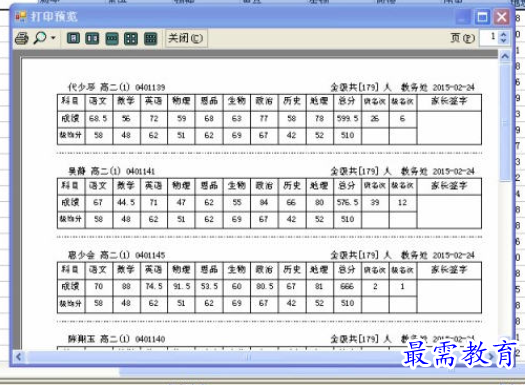The image size is (525, 385).
Task: Click the 44.5 score cell
Action: coord(126,202)
